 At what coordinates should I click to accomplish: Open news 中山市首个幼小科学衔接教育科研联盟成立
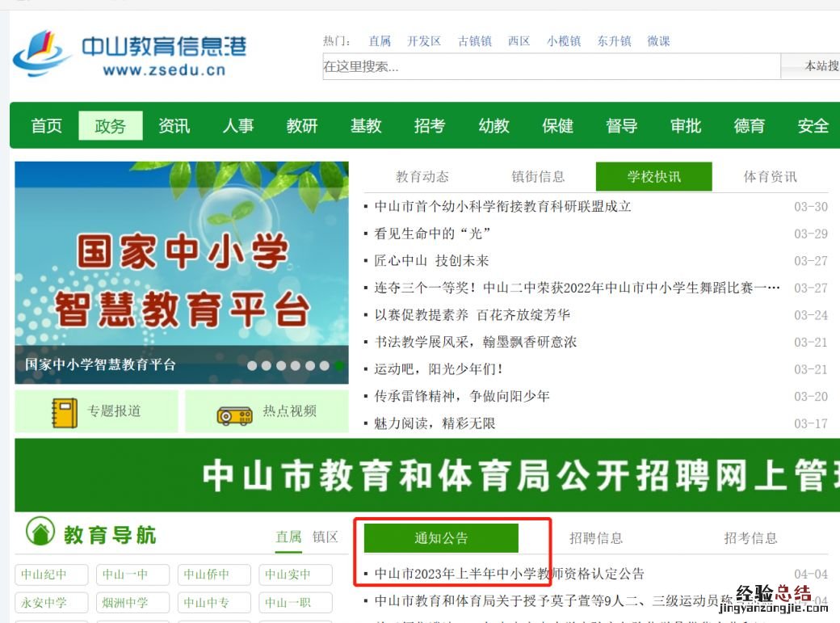pos(502,206)
